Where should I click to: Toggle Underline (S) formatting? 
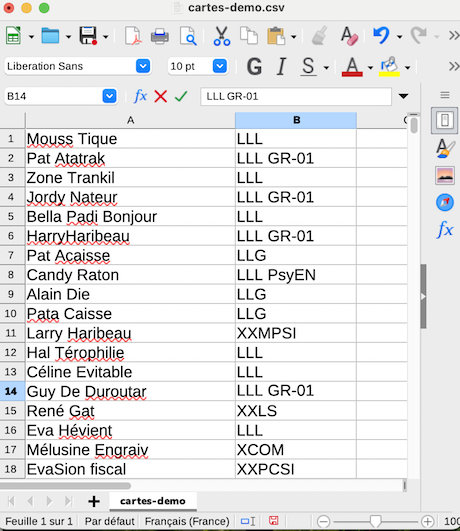pyautogui.click(x=308, y=66)
